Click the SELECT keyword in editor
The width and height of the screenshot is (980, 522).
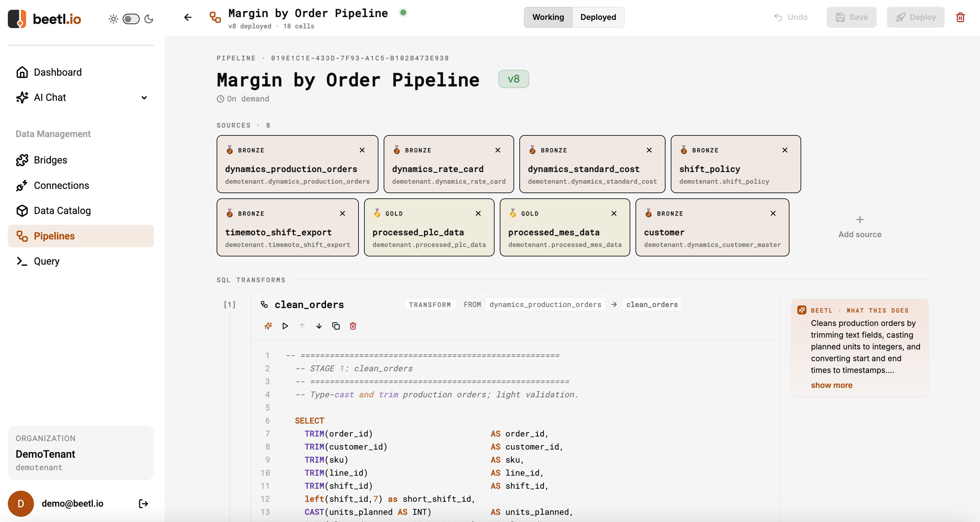point(309,421)
